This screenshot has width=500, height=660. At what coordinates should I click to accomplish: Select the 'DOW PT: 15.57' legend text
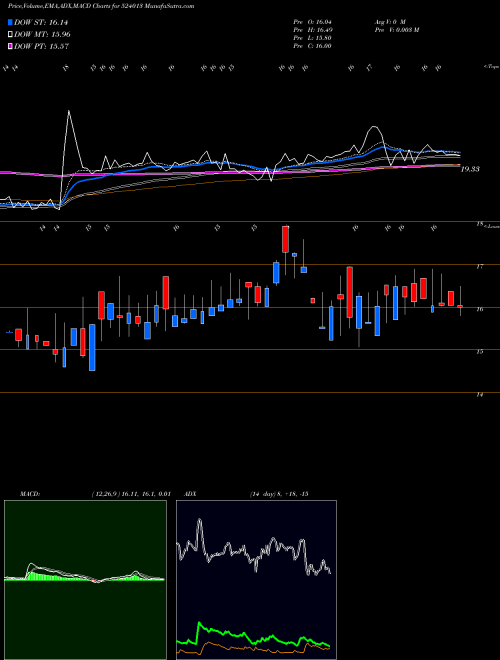click(41, 46)
